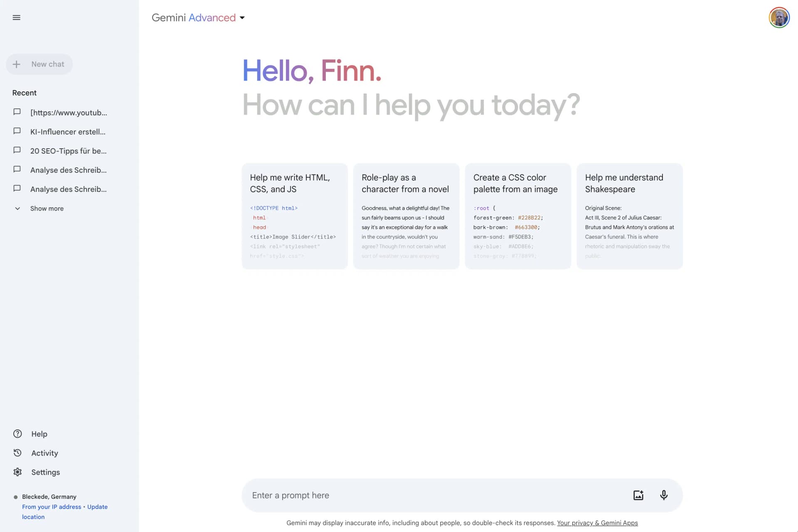Open Activity via the history icon
798x532 pixels.
17,453
